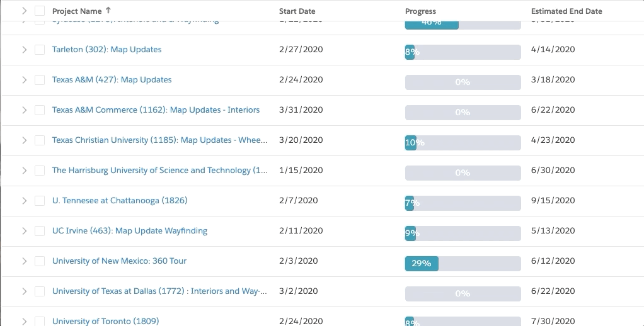
Task: Open Texas A&M Commerce (1162) project link
Action: tap(156, 110)
